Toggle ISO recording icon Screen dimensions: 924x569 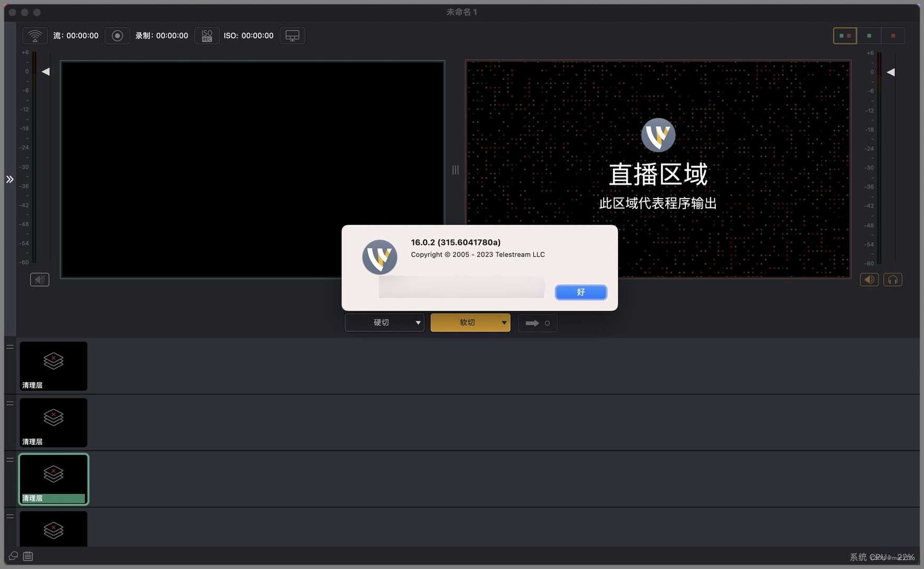(207, 36)
